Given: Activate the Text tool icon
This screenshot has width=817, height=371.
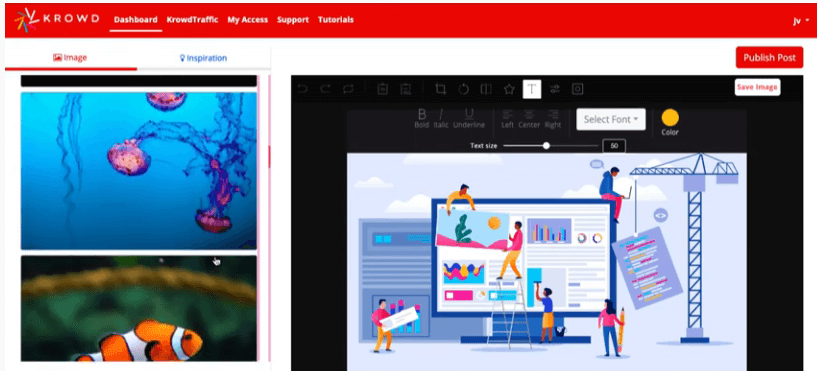Looking at the screenshot, I should pos(532,89).
